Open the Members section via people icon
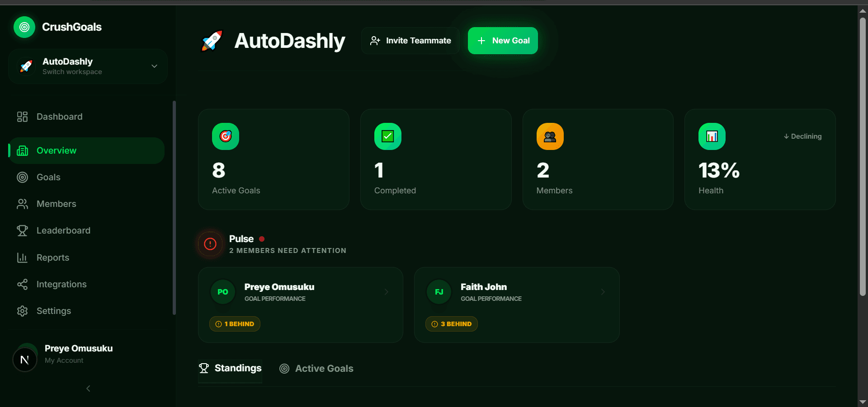Viewport: 868px width, 407px height. [23, 204]
